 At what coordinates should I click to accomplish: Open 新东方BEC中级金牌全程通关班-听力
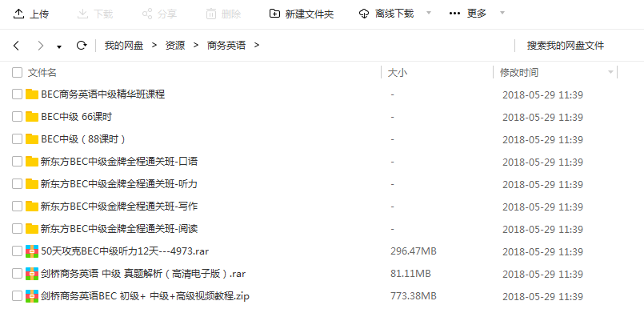[x=119, y=184]
